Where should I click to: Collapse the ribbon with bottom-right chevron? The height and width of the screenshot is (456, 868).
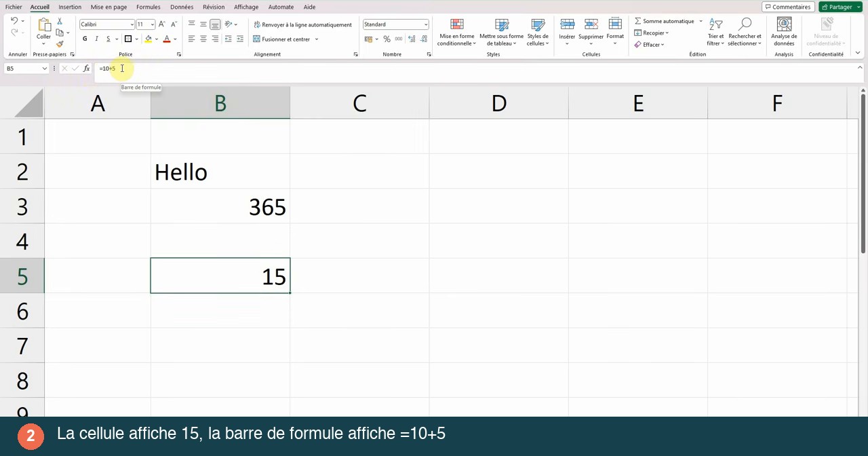pos(858,53)
